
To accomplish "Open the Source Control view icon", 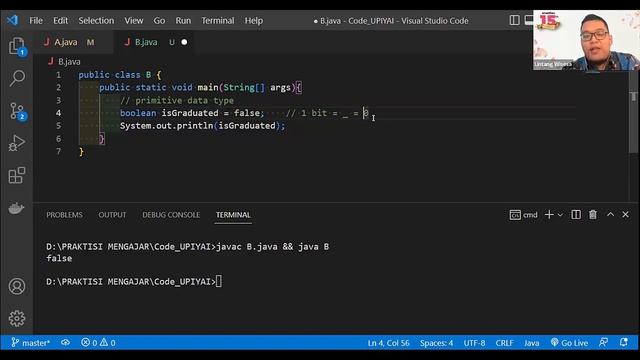I will tap(17, 111).
